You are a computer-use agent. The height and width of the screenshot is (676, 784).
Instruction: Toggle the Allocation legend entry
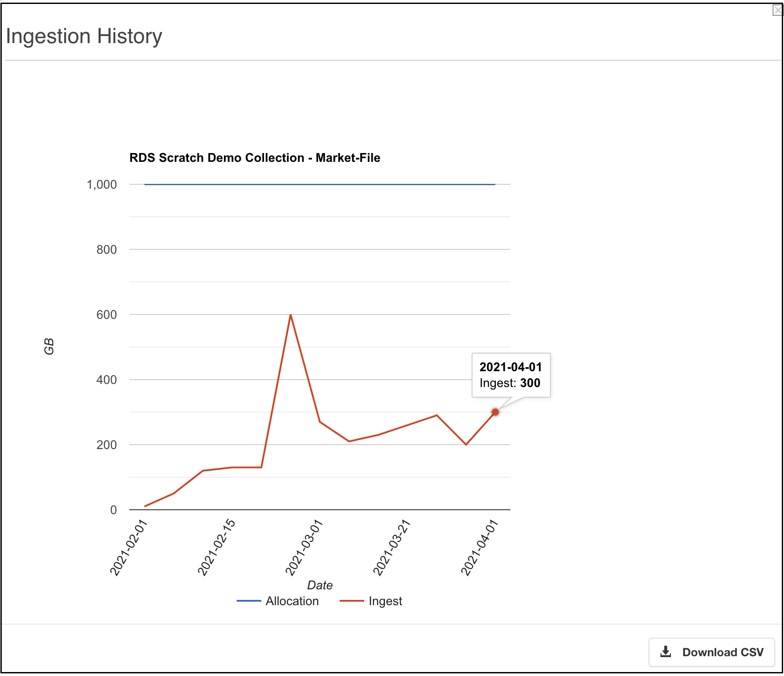278,601
